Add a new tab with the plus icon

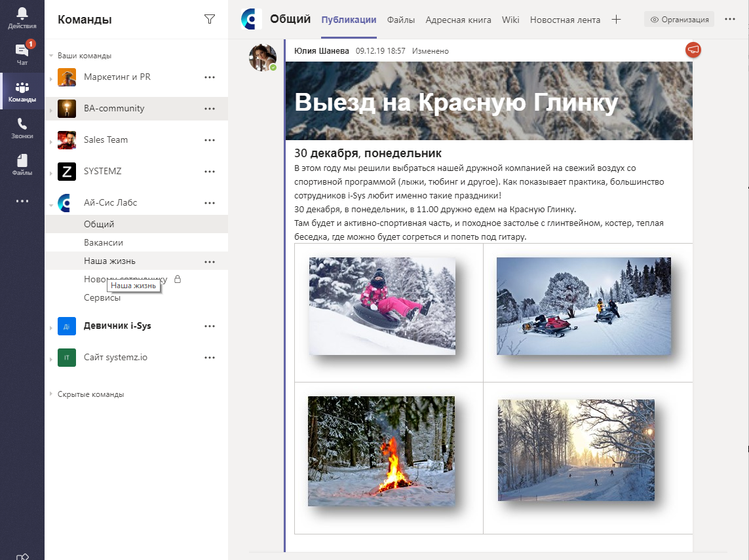click(616, 20)
